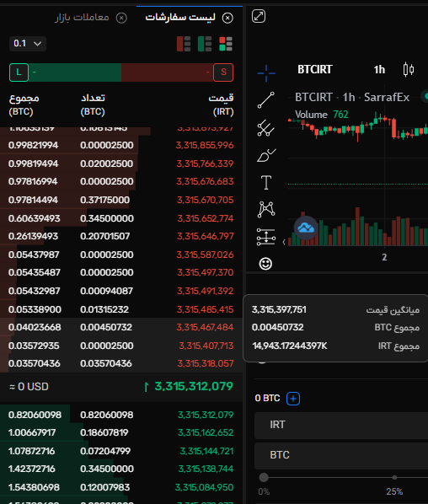Select sell price 3,315,485,415
428x504 pixels.
coord(206,309)
